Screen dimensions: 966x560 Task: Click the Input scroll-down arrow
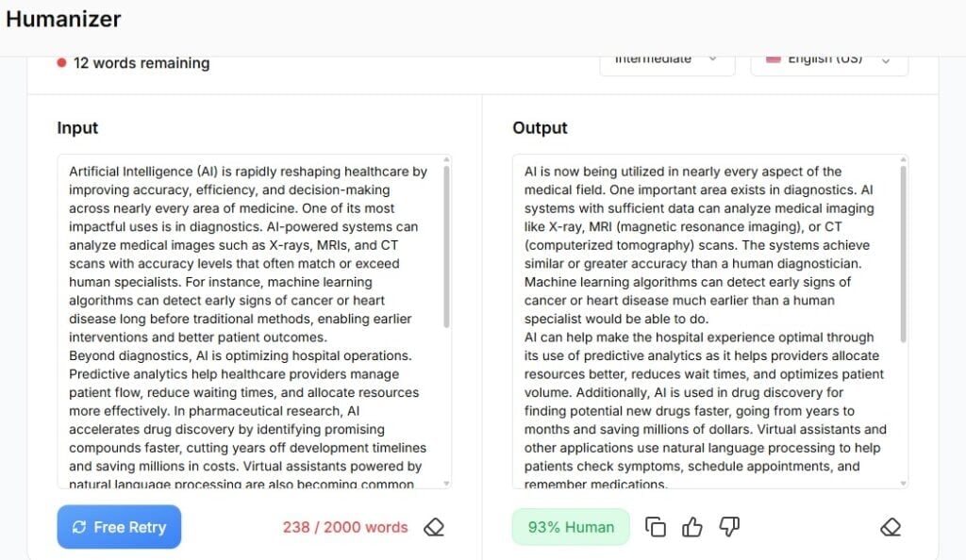(447, 483)
